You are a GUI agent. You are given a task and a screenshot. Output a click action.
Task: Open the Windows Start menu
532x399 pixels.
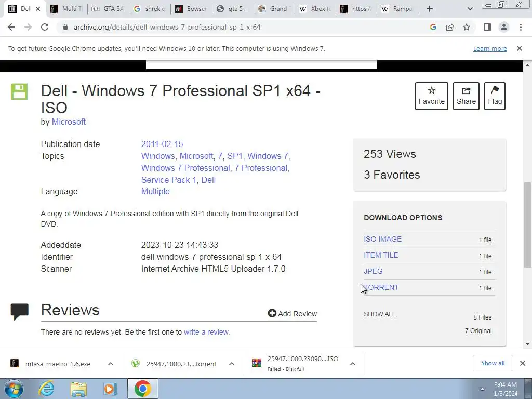pyautogui.click(x=14, y=389)
